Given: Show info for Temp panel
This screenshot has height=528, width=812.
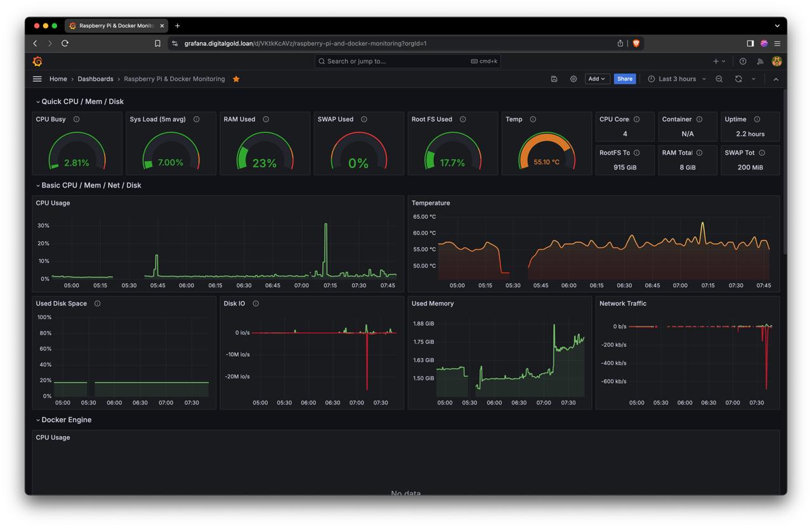Looking at the screenshot, I should pos(533,119).
